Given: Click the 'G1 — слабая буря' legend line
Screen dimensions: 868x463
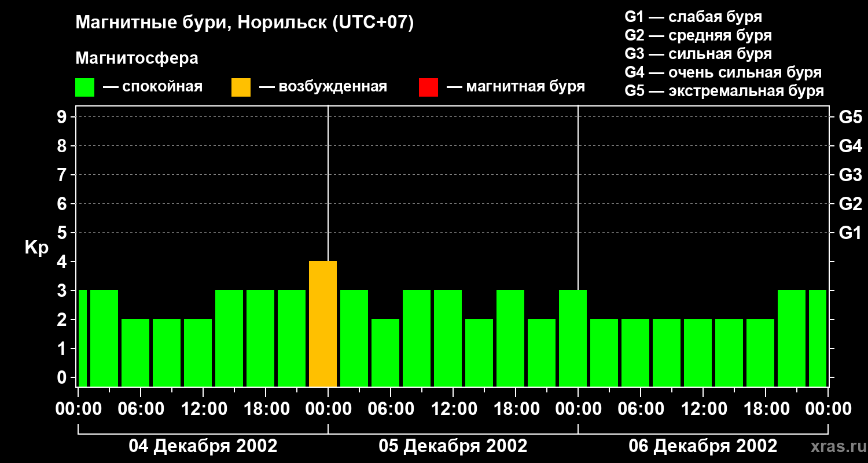Looking at the screenshot, I should [x=693, y=16].
